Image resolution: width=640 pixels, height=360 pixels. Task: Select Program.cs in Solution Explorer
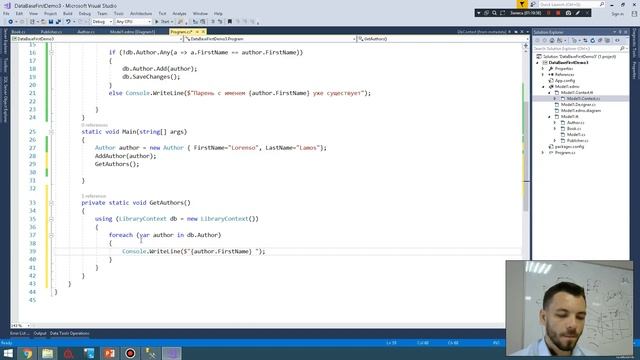point(565,153)
